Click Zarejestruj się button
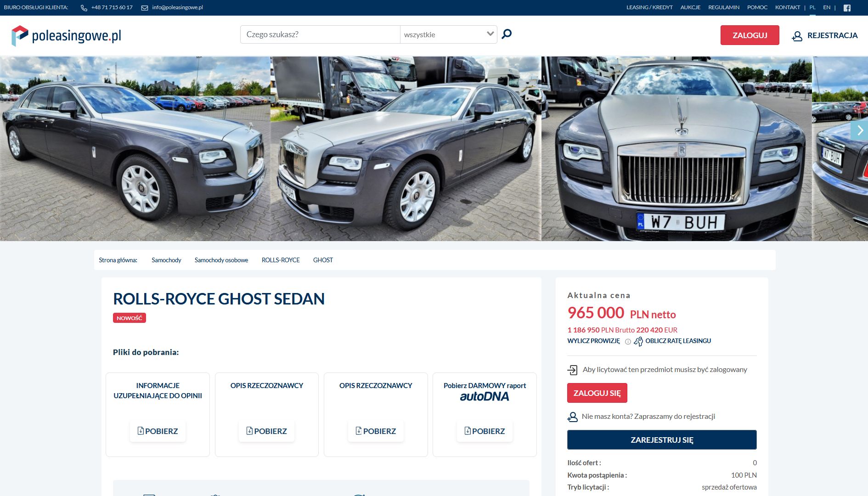868x496 pixels. tap(662, 440)
